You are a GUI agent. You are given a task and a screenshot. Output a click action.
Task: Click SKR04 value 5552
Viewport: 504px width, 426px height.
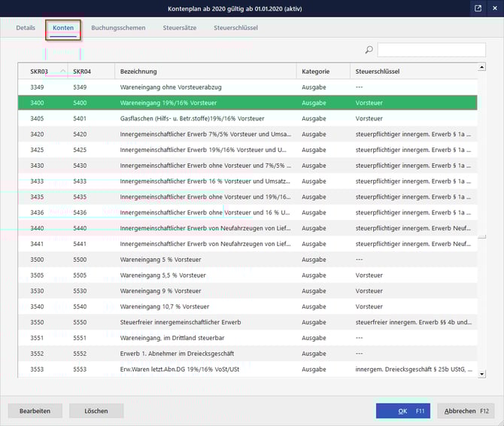[x=80, y=354]
